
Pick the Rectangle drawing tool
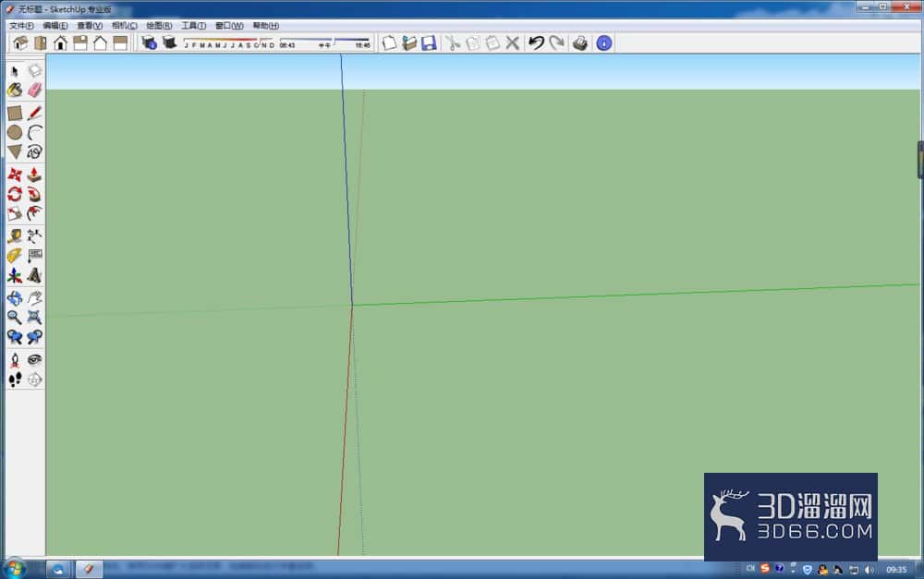(x=15, y=113)
